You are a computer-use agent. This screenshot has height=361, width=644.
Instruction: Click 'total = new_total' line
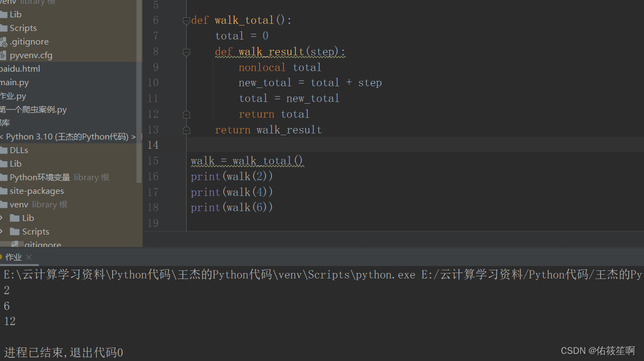point(289,99)
